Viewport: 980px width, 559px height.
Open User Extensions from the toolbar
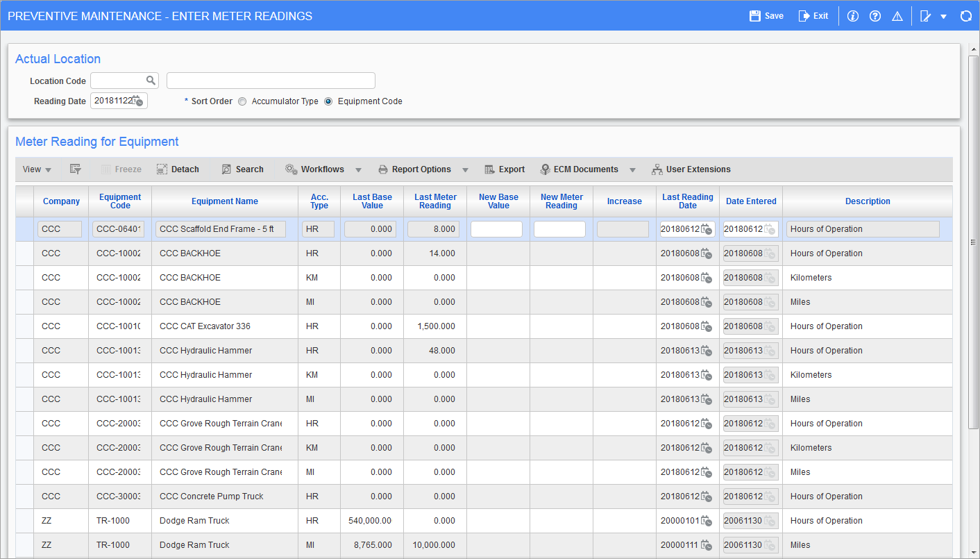tap(691, 169)
